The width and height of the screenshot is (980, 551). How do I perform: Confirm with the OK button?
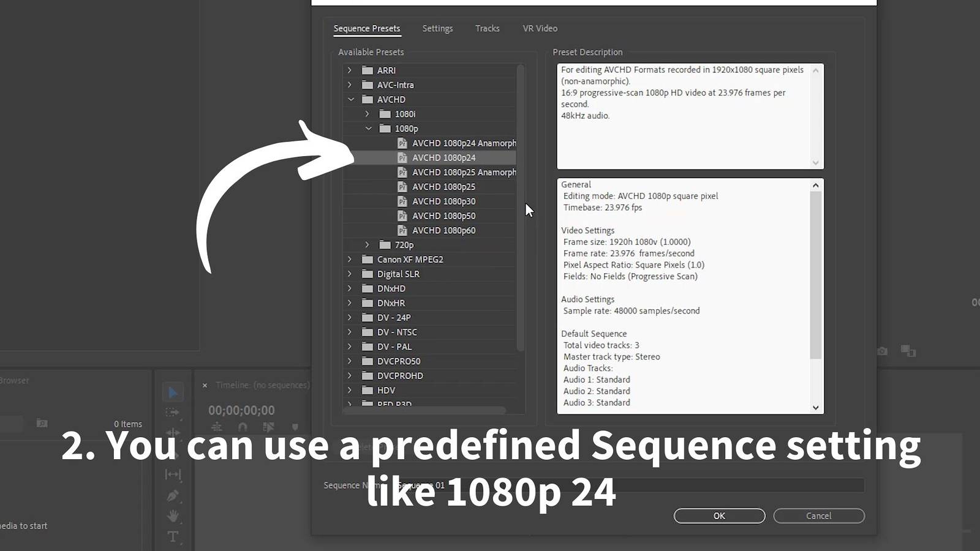click(719, 516)
